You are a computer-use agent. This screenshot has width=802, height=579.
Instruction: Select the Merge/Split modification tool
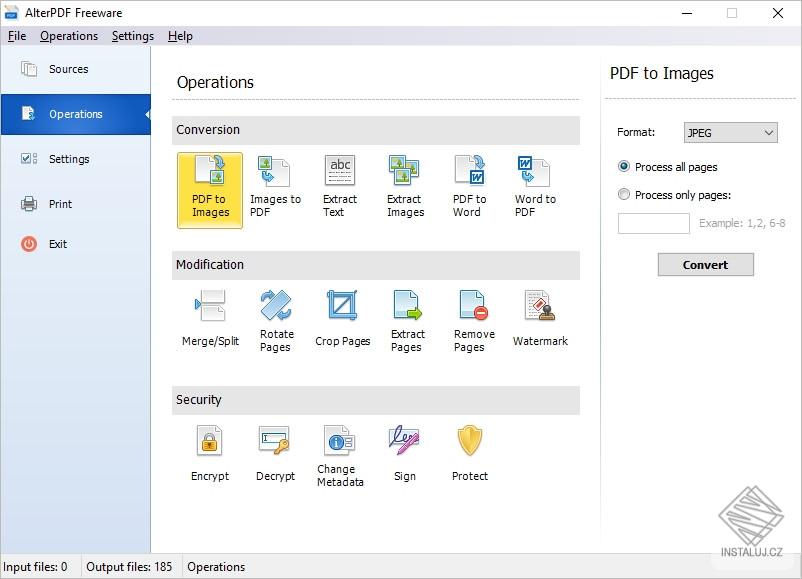[209, 320]
